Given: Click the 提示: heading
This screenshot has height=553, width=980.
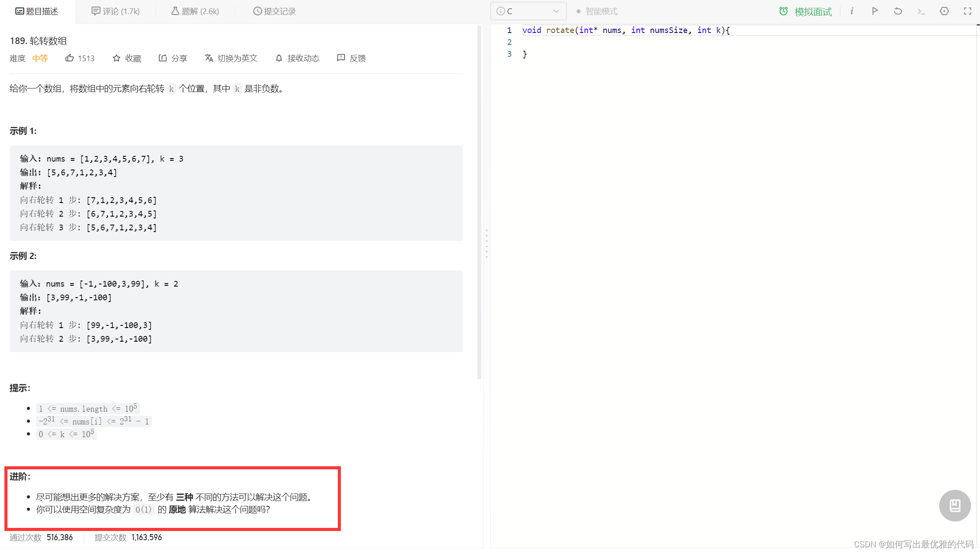Looking at the screenshot, I should (x=20, y=388).
